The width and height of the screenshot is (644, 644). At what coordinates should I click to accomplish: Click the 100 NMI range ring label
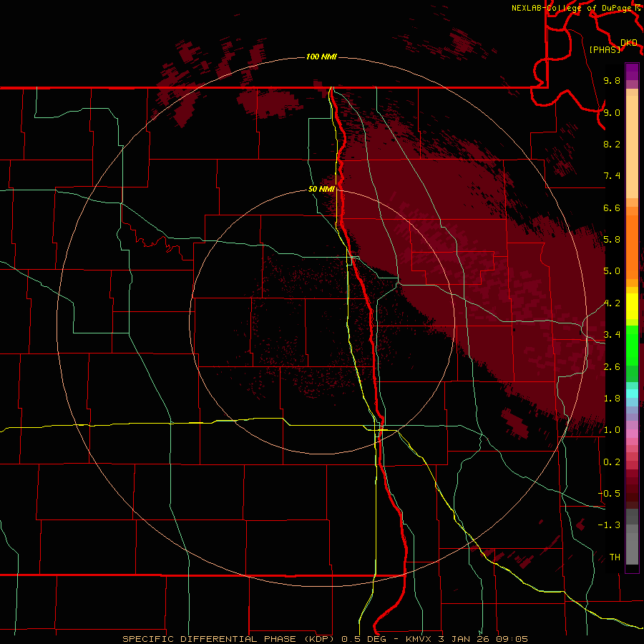[321, 57]
